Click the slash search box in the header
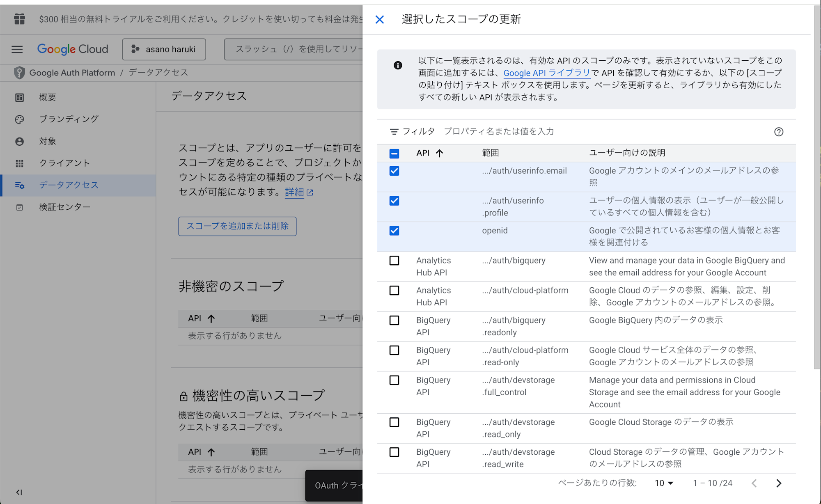Screen dimensions: 821x504 (294, 49)
